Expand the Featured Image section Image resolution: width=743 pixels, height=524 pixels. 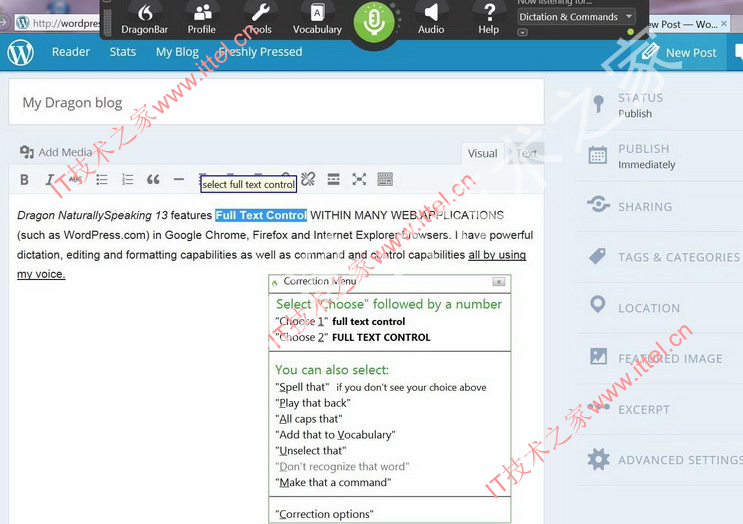coord(660,359)
